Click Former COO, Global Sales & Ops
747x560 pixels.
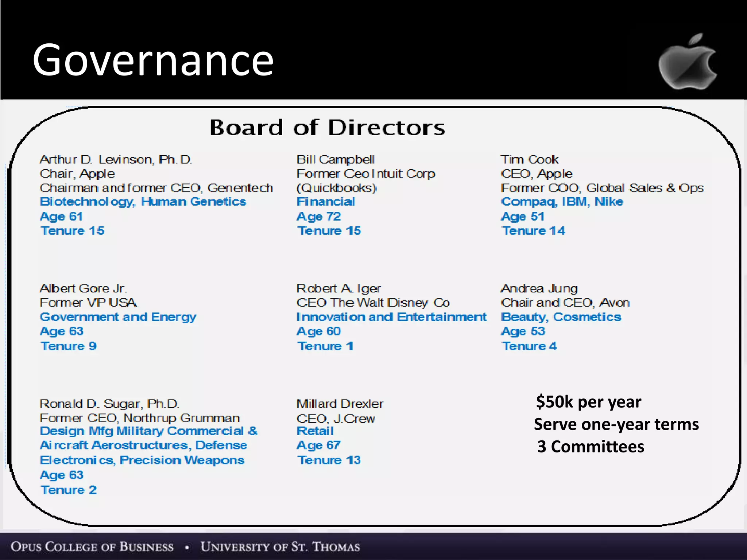point(602,188)
